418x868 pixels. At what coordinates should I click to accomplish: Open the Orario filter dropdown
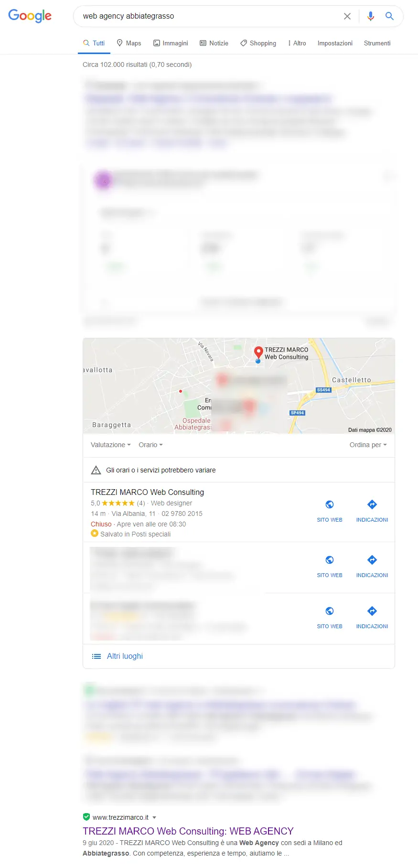point(150,445)
